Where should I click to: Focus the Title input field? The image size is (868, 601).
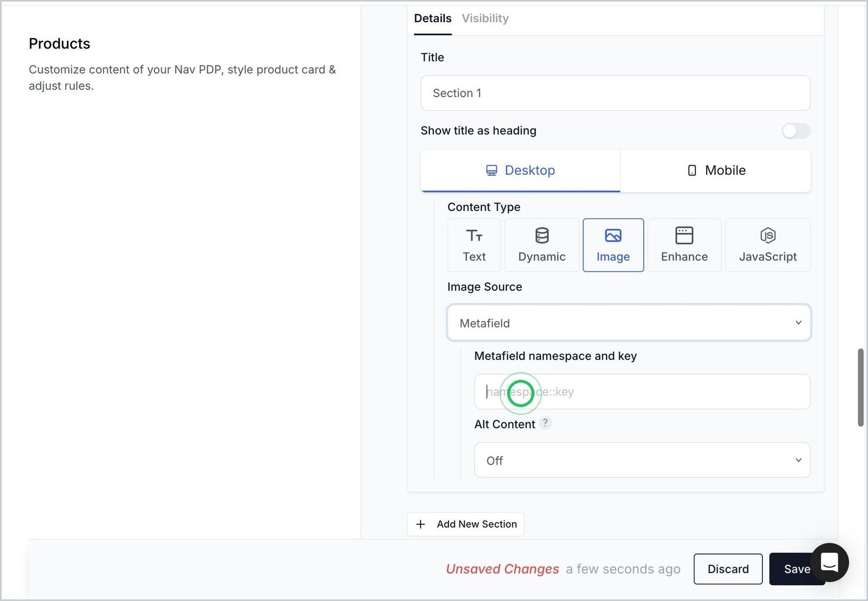615,93
